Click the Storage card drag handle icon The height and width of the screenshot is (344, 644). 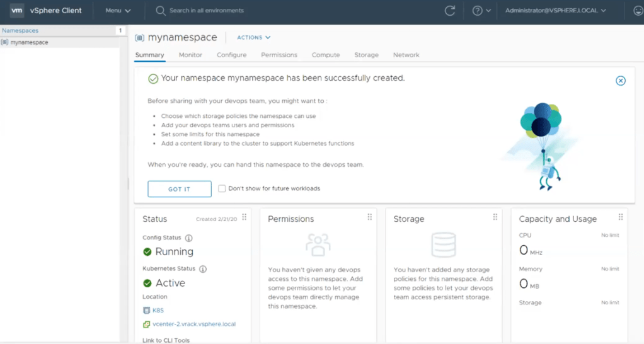click(495, 217)
